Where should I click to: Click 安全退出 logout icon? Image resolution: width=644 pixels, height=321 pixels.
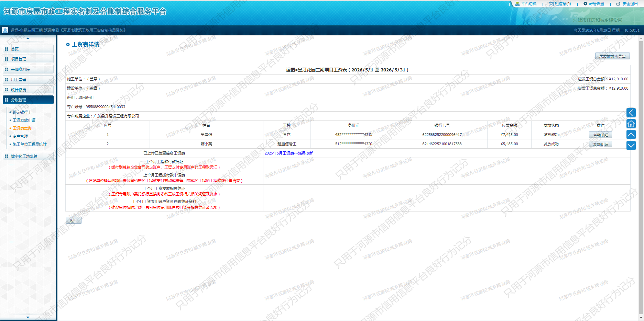coord(618,4)
